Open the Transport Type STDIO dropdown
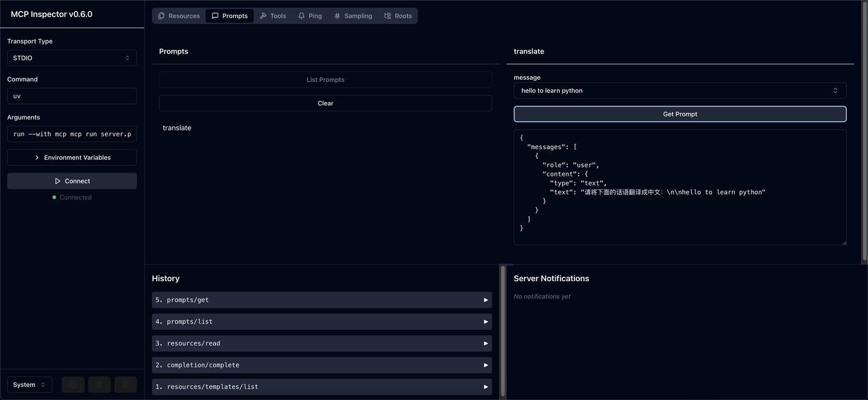The height and width of the screenshot is (400, 868). (x=72, y=58)
